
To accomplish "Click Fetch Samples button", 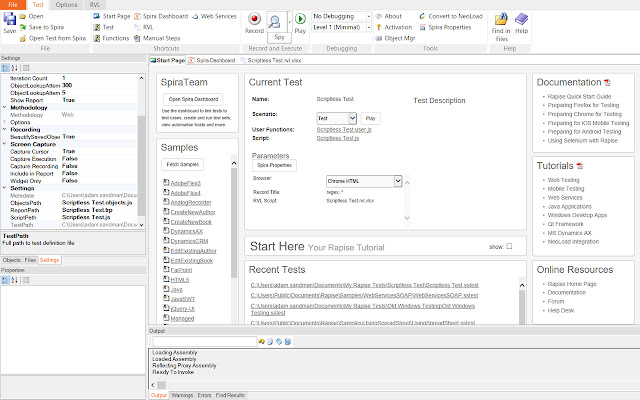I will 182,164.
